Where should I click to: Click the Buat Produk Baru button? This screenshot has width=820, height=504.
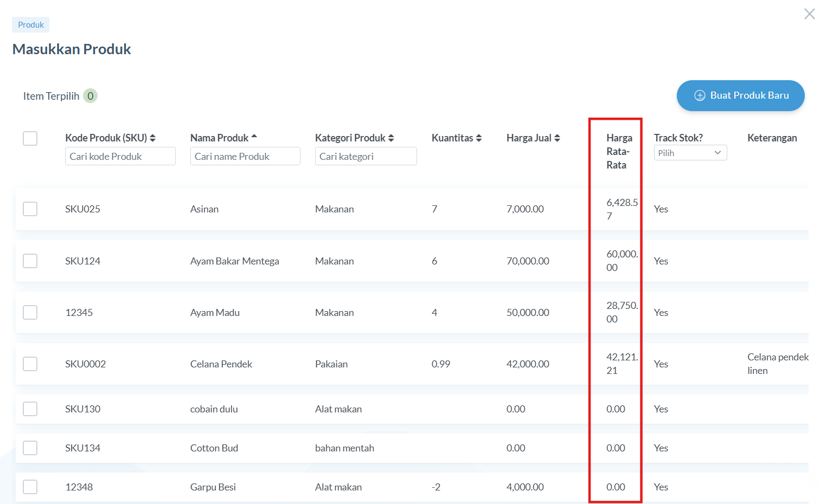tap(740, 95)
